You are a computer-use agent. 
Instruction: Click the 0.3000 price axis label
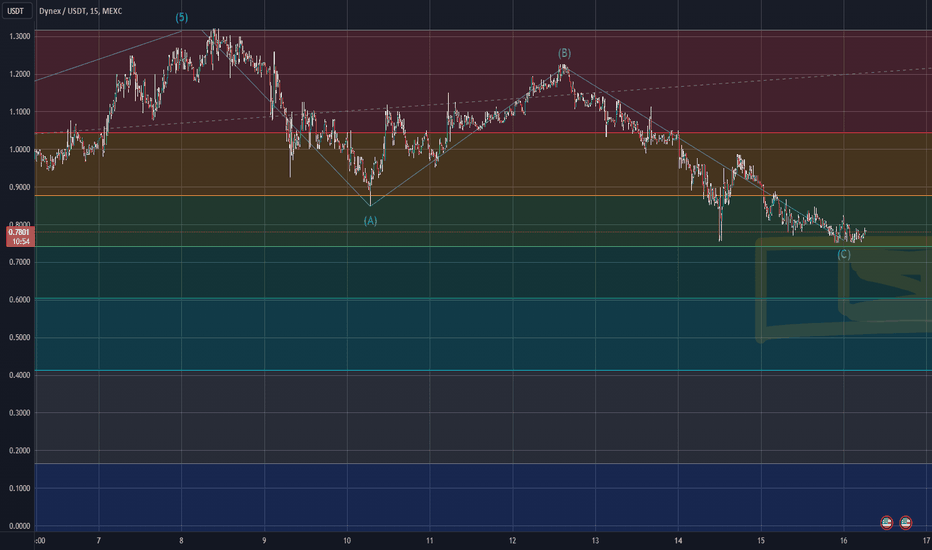pos(20,413)
